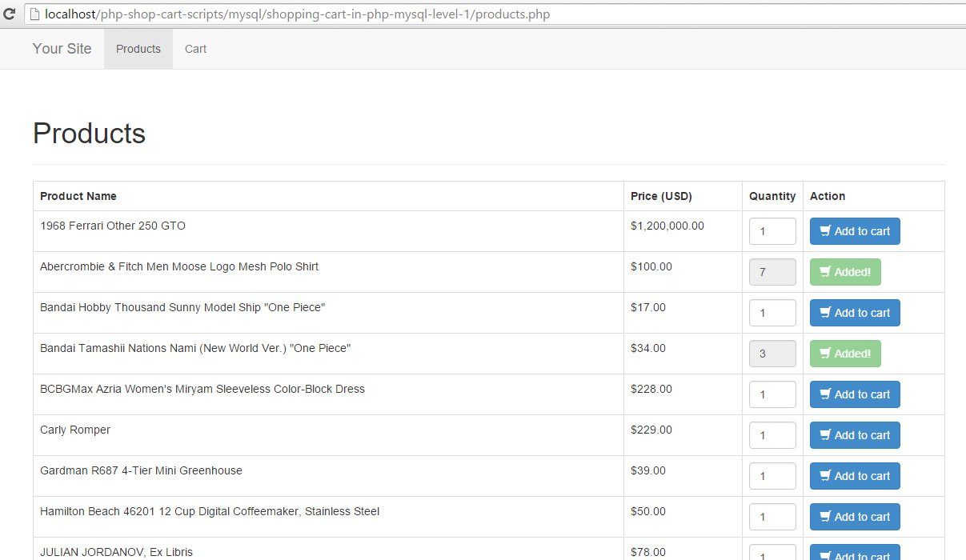Select Hamilton Beach 46201 Coffeemaker name
966x560 pixels.
(x=210, y=512)
